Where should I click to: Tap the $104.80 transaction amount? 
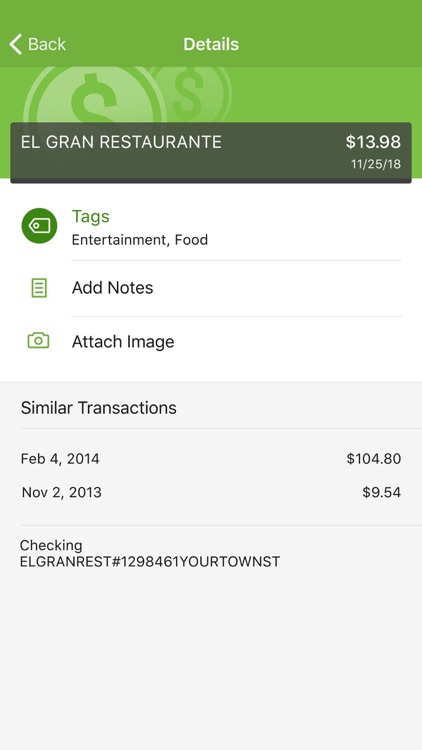[x=374, y=459]
